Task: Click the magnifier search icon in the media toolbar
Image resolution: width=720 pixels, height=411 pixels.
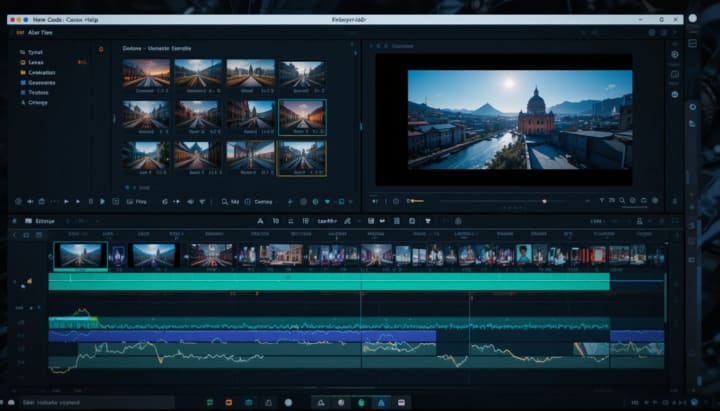Action: click(225, 202)
